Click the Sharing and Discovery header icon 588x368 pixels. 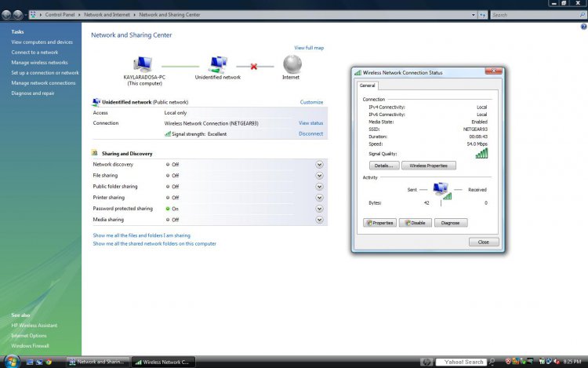tap(95, 153)
